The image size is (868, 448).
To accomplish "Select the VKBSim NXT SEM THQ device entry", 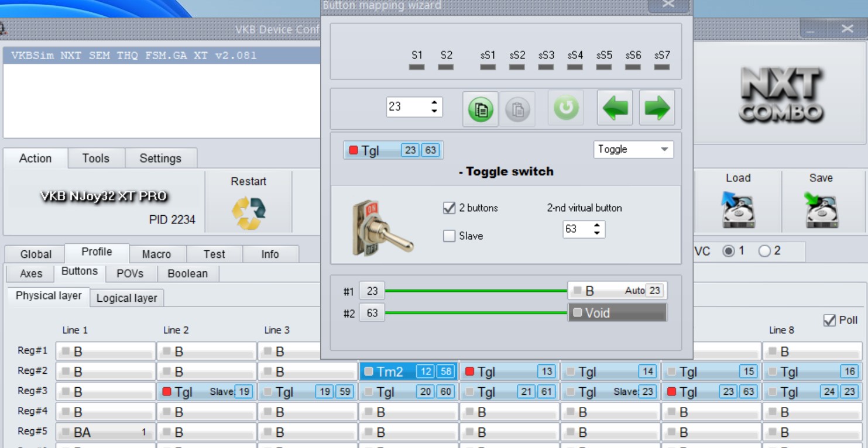I will [x=162, y=56].
